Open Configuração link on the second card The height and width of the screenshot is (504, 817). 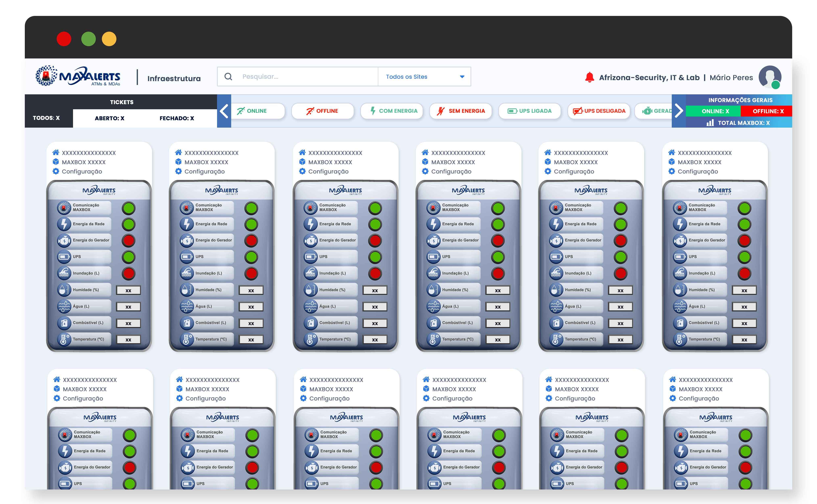coord(204,171)
